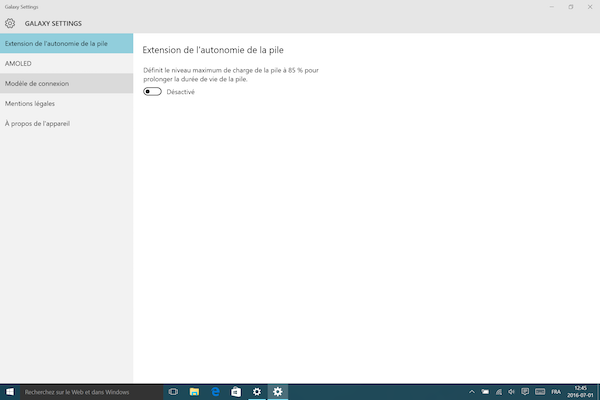The image size is (600, 400).
Task: Click the active Galaxy Settings taskbar icon
Action: tap(277, 392)
